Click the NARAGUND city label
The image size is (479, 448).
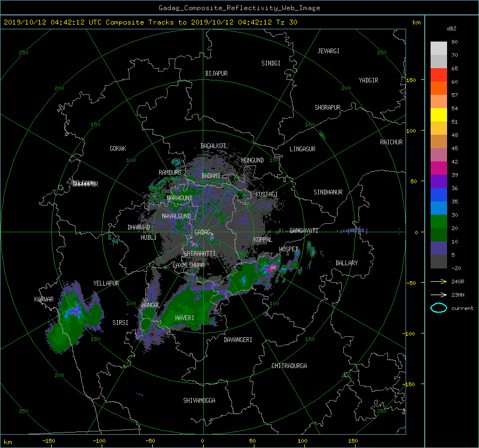(180, 198)
